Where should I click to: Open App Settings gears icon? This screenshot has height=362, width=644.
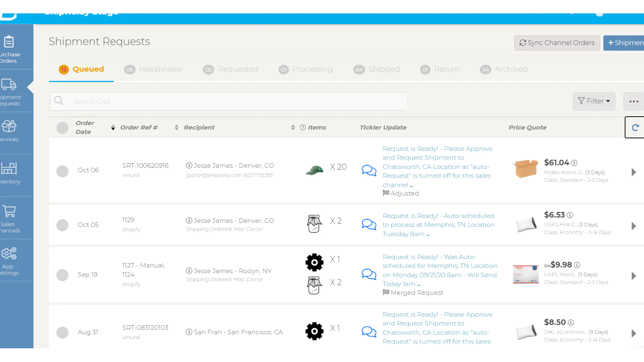9,253
